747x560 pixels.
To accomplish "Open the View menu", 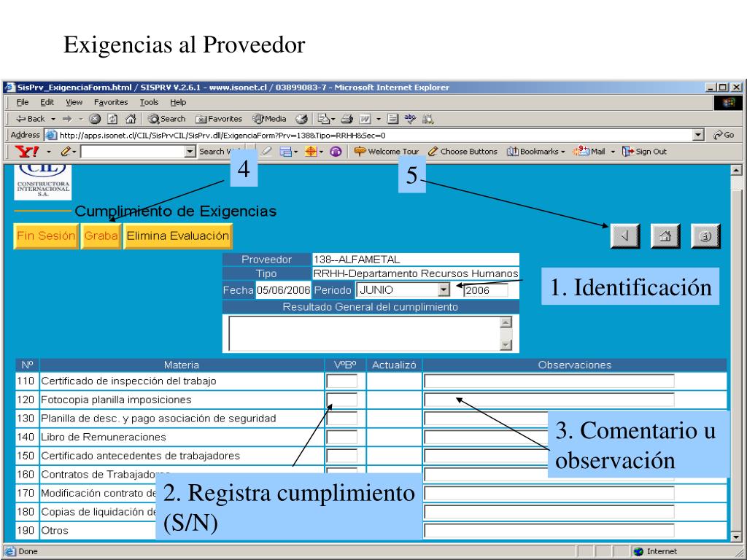I will point(74,102).
